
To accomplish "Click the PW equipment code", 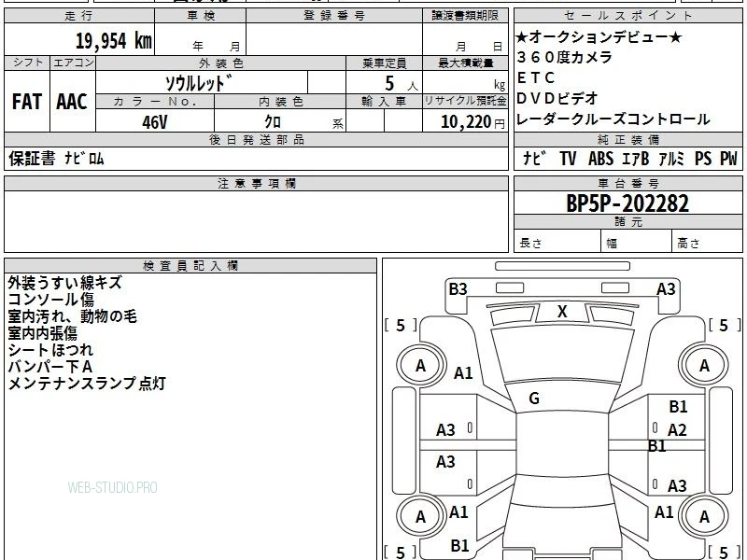I will pyautogui.click(x=728, y=158).
